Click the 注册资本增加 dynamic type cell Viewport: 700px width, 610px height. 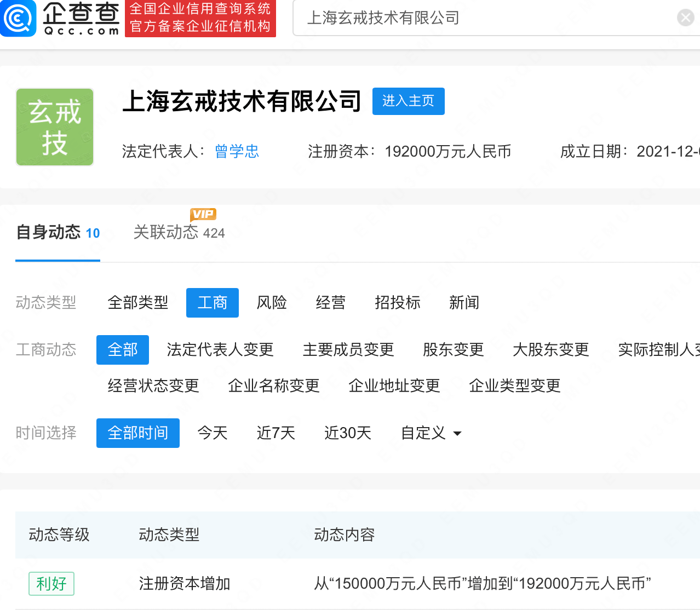185,584
